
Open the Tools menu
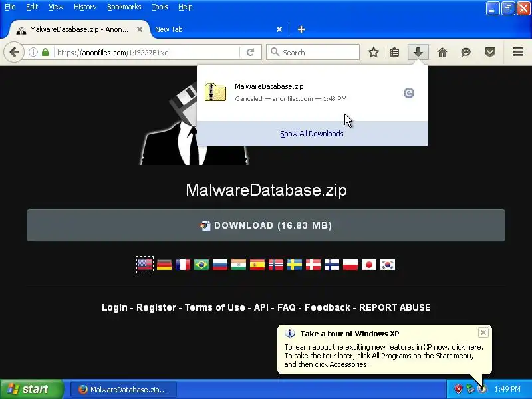(x=160, y=7)
